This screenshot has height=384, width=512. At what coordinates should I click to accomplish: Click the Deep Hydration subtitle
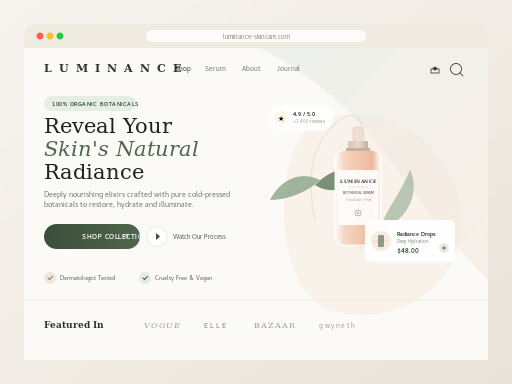(412, 241)
